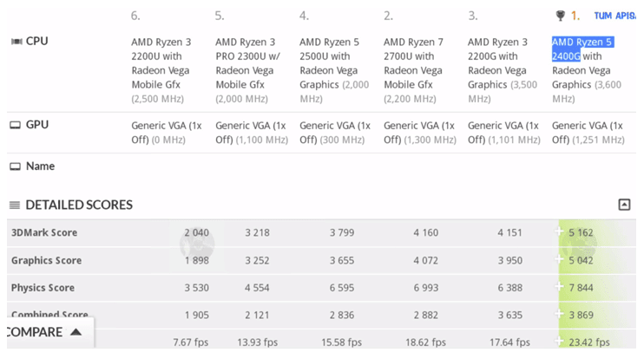Click the GPU monitor icon

pos(15,125)
